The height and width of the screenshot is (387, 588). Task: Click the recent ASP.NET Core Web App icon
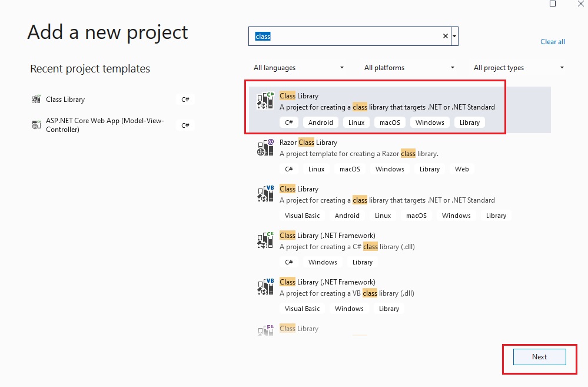[36, 125]
